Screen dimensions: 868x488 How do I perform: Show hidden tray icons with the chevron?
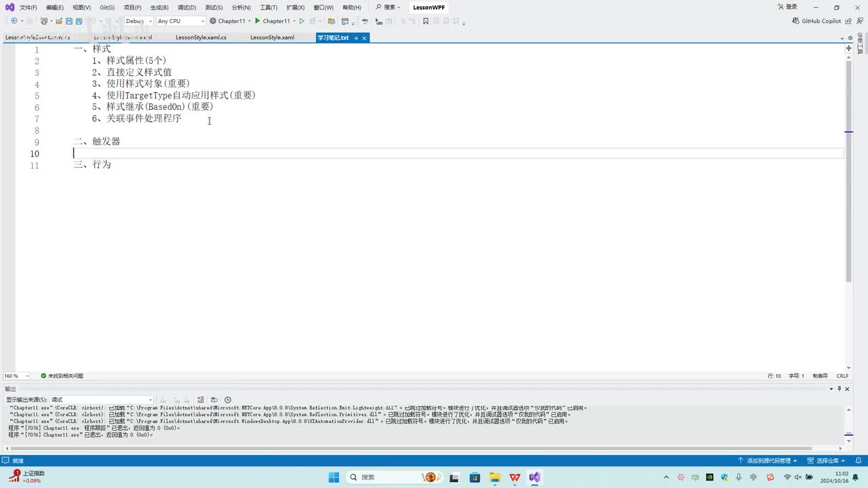click(x=666, y=477)
